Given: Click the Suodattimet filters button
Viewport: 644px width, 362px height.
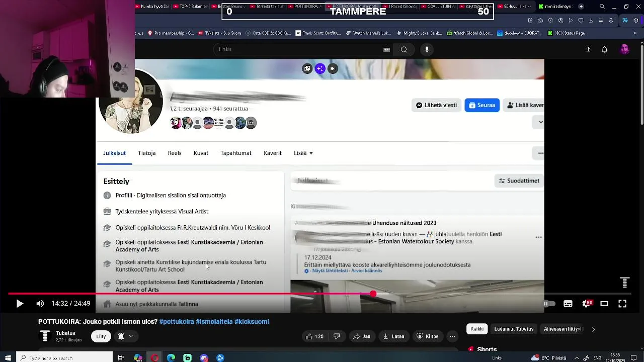Looking at the screenshot, I should [519, 181].
